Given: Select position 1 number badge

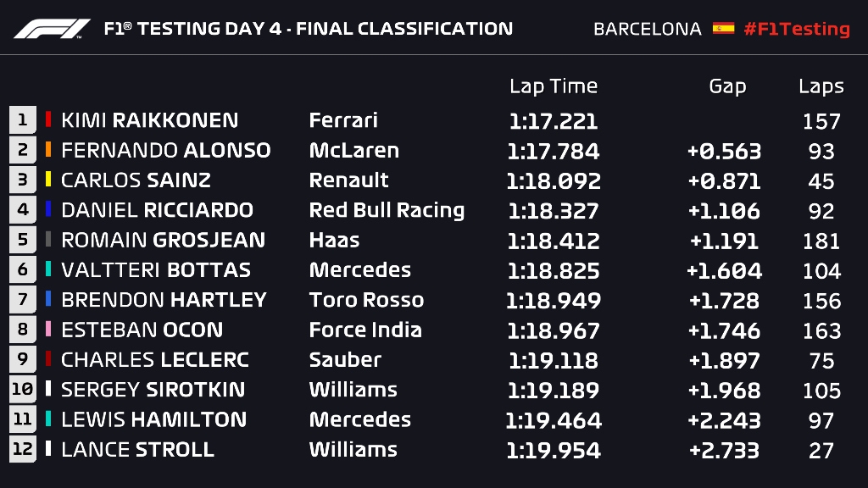Looking at the screenshot, I should pos(23,119).
